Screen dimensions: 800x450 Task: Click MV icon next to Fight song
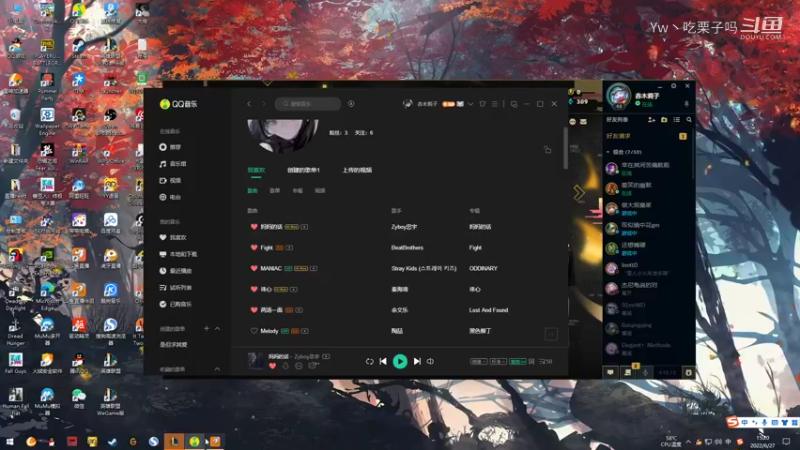[x=289, y=247]
